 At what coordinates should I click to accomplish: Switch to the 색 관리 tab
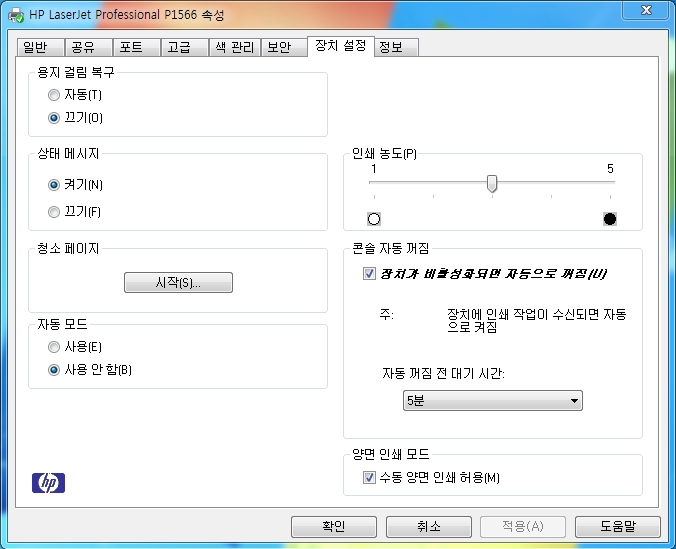point(235,47)
